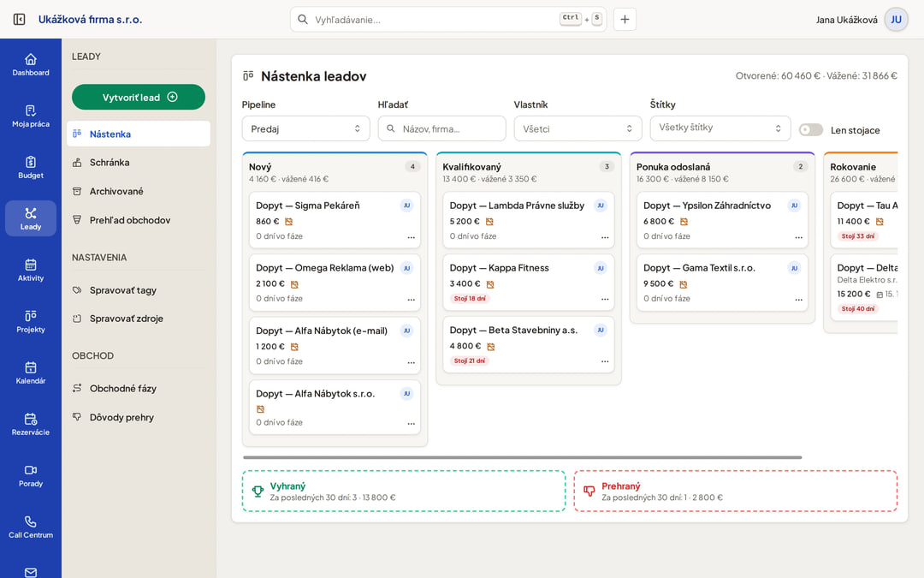Open the Dopyt — Alfa Nábytok (e-mail) card

(335, 346)
